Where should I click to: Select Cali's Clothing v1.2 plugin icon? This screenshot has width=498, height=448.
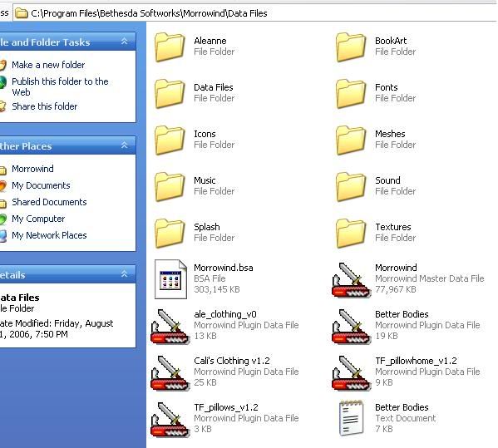pyautogui.click(x=170, y=373)
